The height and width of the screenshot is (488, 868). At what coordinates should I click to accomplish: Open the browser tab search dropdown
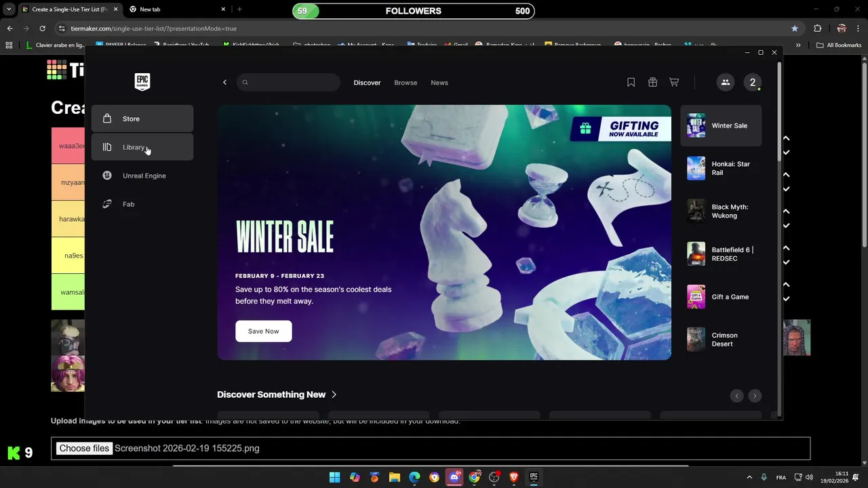(x=9, y=9)
